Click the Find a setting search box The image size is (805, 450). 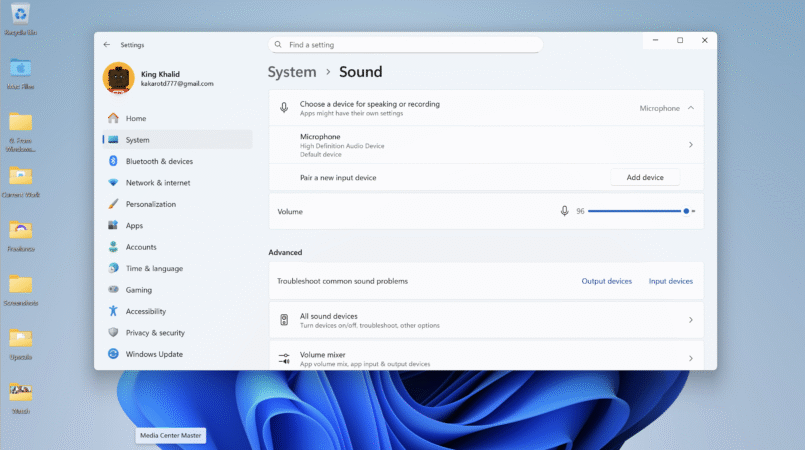click(405, 45)
